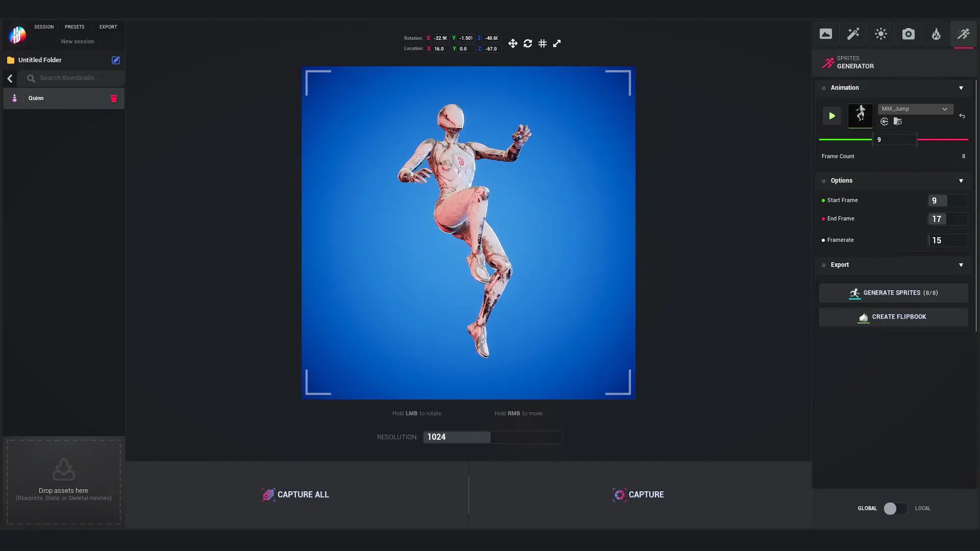This screenshot has height=551, width=980.
Task: Click Generate Sprites button
Action: click(x=893, y=293)
